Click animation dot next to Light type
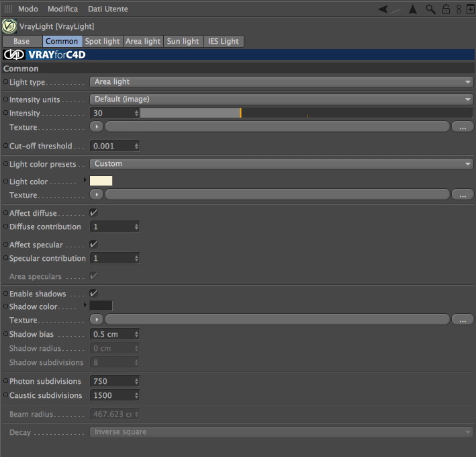476x457 pixels. click(5, 81)
